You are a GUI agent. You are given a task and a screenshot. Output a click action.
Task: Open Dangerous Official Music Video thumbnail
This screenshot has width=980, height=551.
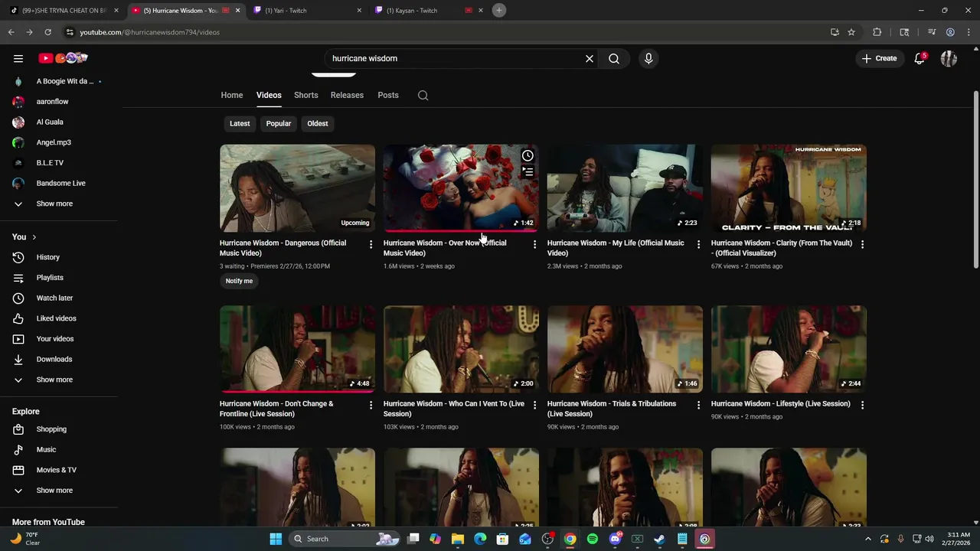click(x=297, y=188)
